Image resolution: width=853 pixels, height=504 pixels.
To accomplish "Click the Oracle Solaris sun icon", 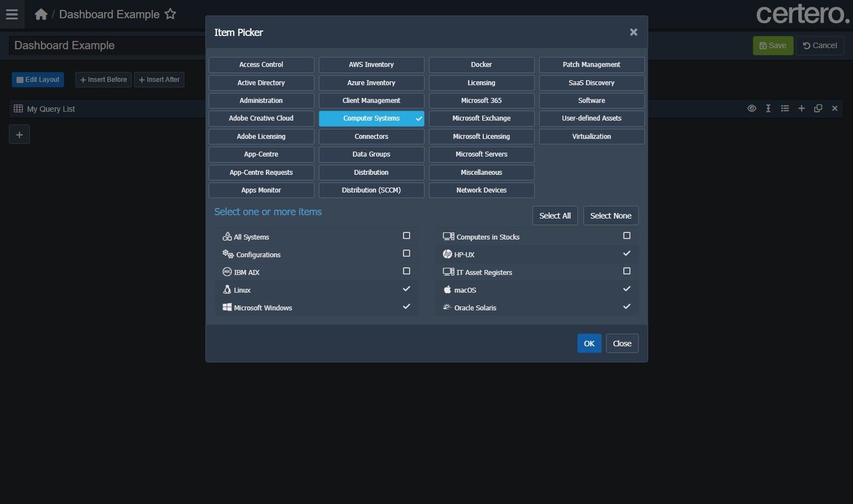I will [447, 306].
